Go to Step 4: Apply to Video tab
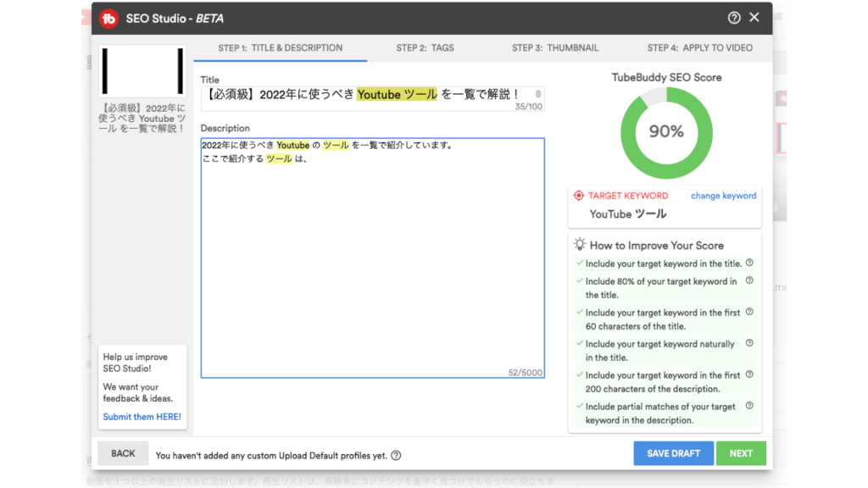 tap(699, 48)
